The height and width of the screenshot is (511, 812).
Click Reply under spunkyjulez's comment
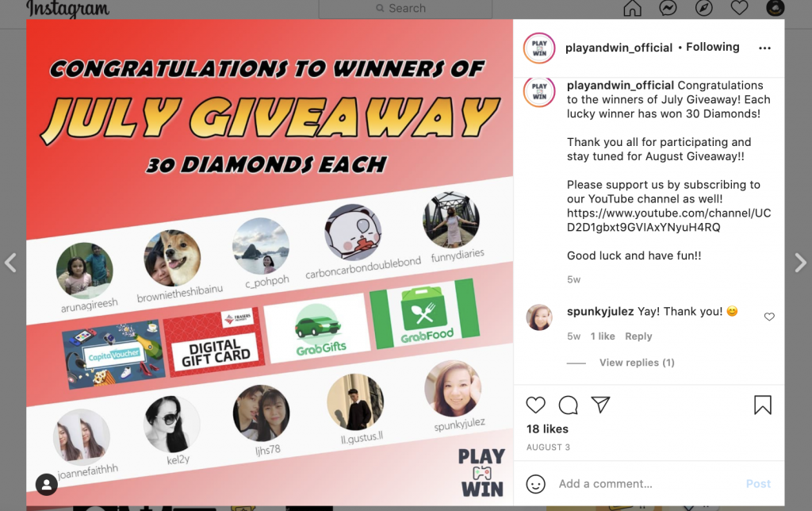pos(638,336)
